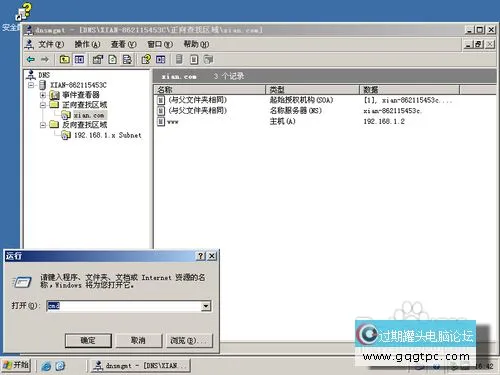Close the 运行 dialog with X
Viewport: 500px width, 375px height.
point(212,256)
